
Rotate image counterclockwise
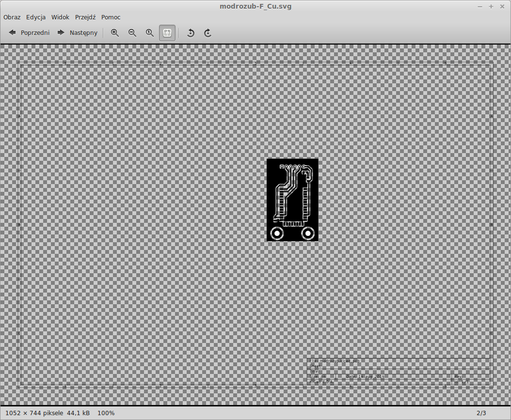point(191,33)
